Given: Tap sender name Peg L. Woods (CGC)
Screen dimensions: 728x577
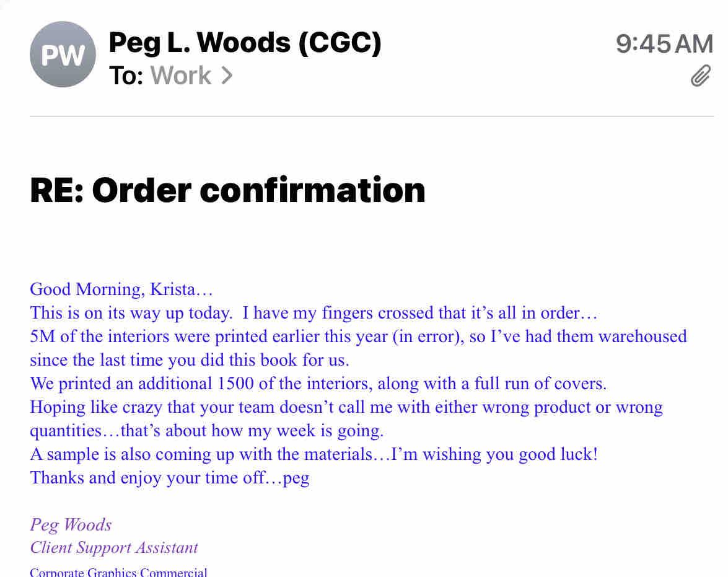Looking at the screenshot, I should (x=245, y=43).
